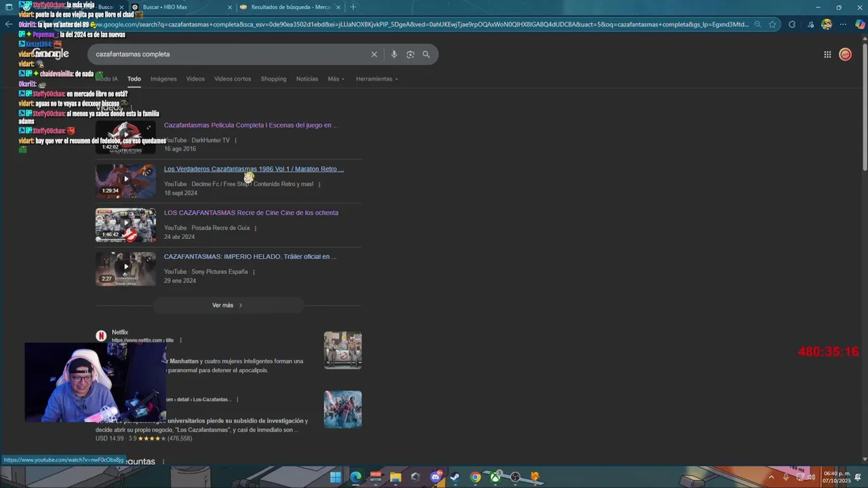Open a new browser tab with plus icon

[x=353, y=7]
